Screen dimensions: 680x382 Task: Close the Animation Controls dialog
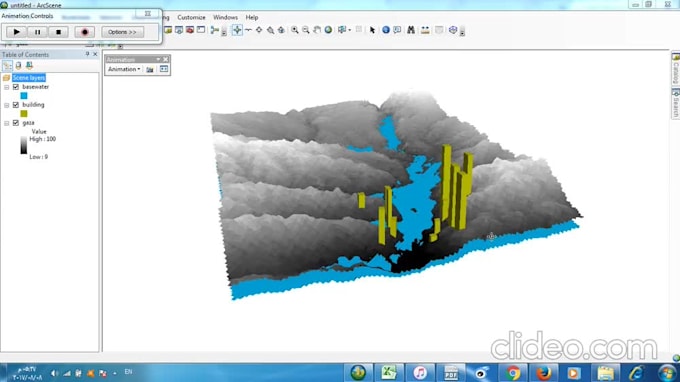point(147,14)
